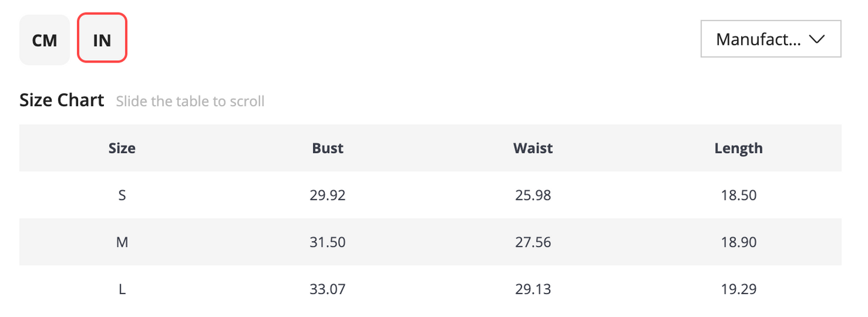Switch units to CM
The width and height of the screenshot is (868, 317).
[44, 40]
